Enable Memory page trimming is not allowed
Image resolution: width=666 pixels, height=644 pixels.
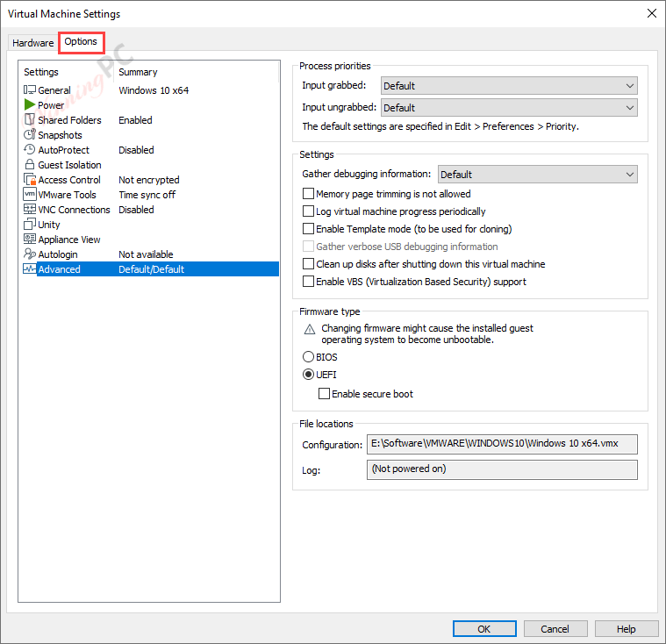[x=308, y=194]
